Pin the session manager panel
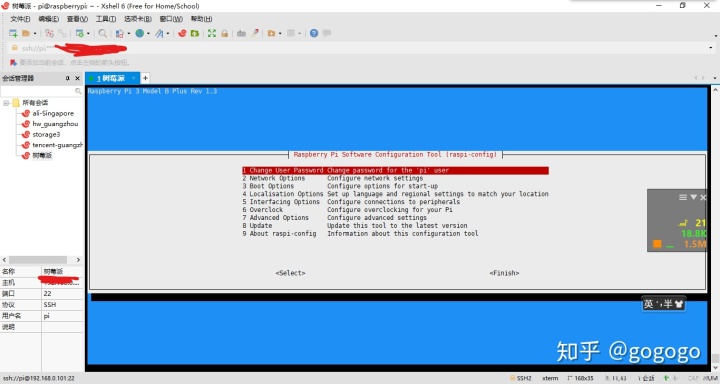720x384 pixels. [68, 78]
